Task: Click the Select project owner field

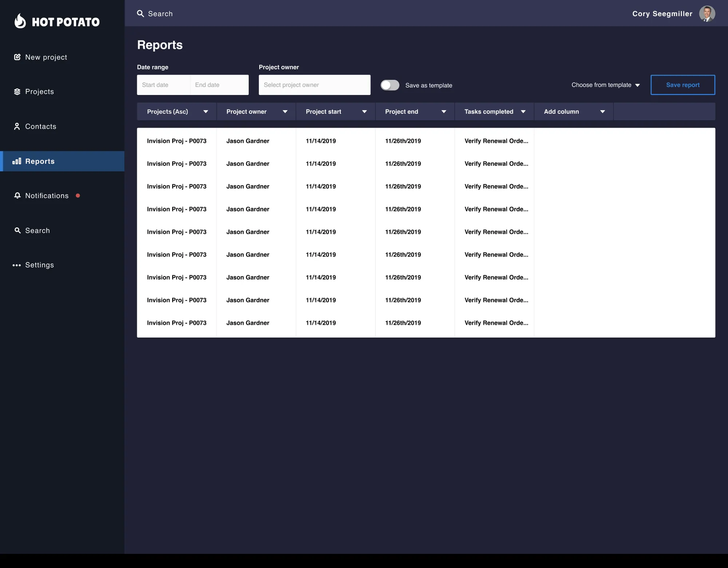Action: tap(314, 85)
